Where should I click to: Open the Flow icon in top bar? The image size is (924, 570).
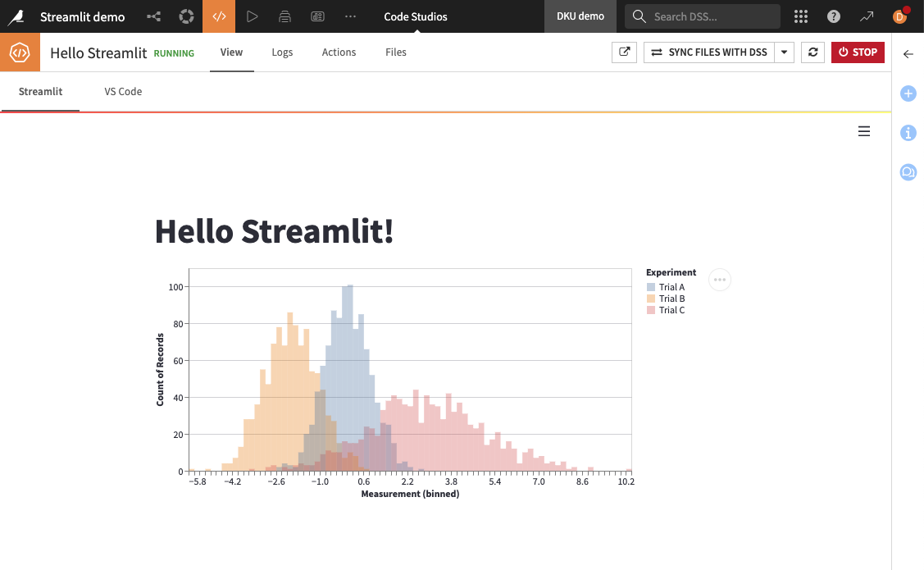pyautogui.click(x=154, y=16)
